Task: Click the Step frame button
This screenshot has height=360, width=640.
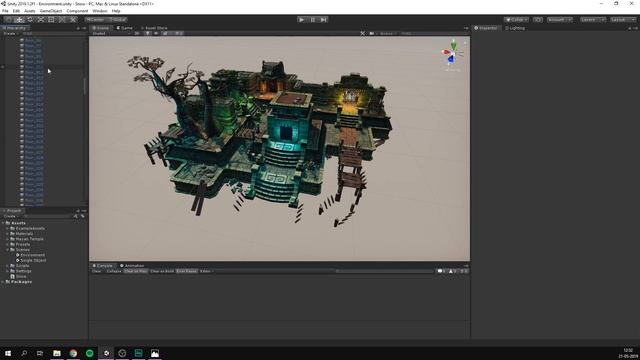Action: (x=323, y=20)
